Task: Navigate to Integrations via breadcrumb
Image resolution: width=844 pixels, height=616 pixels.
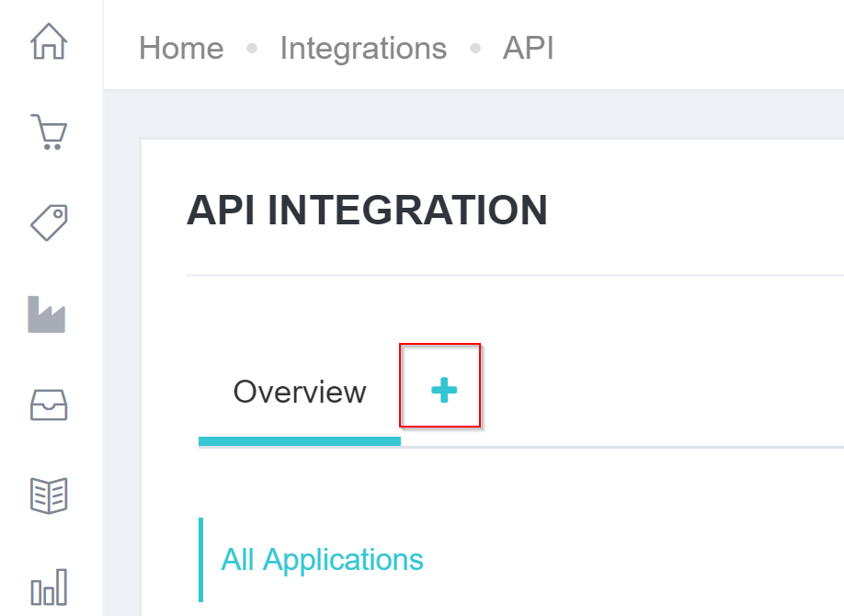Action: 363,48
